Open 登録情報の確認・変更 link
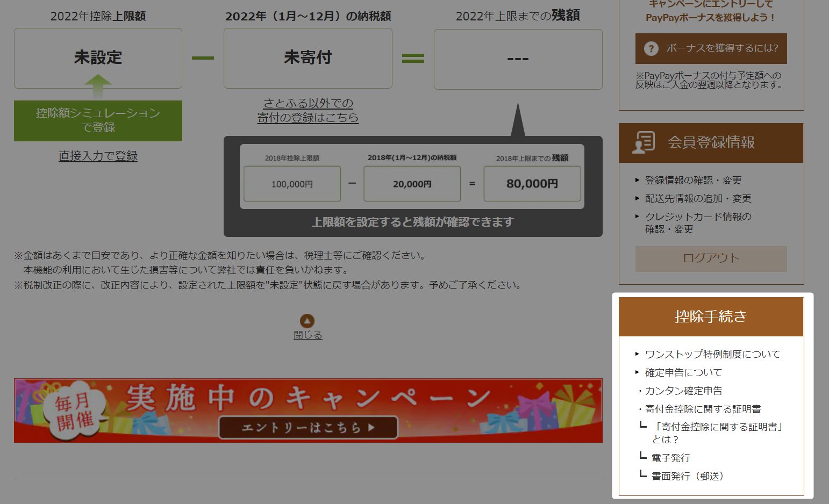The height and width of the screenshot is (504, 829). pos(693,180)
